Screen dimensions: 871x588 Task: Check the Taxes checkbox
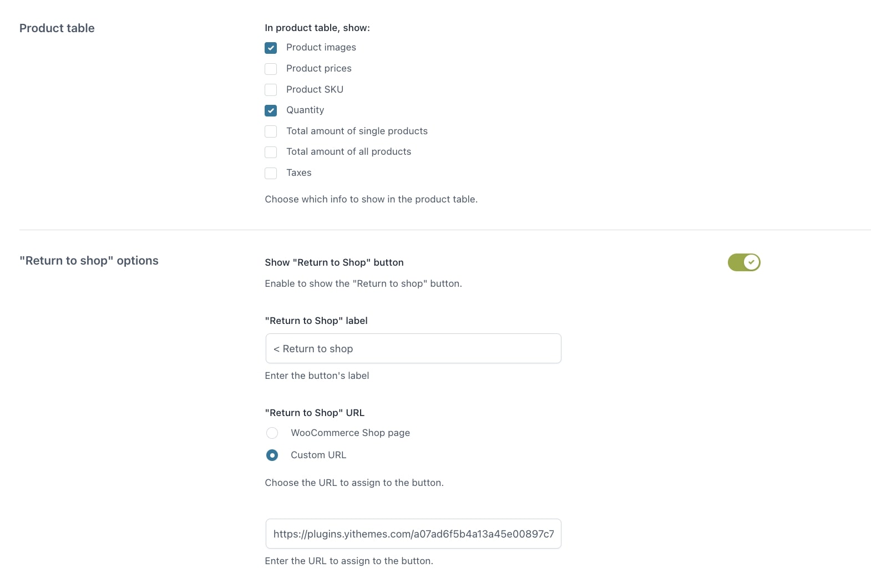271,173
